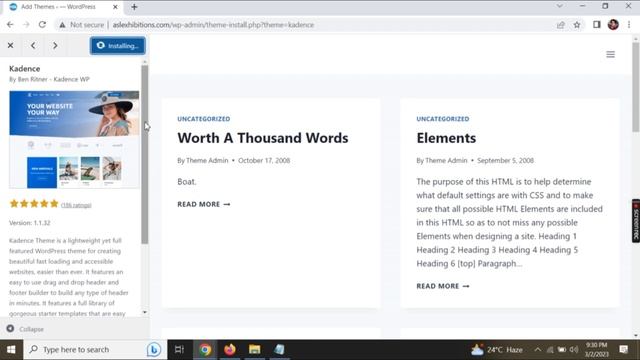Open the Windows Start menu
This screenshot has width=640, height=360.
(11, 349)
